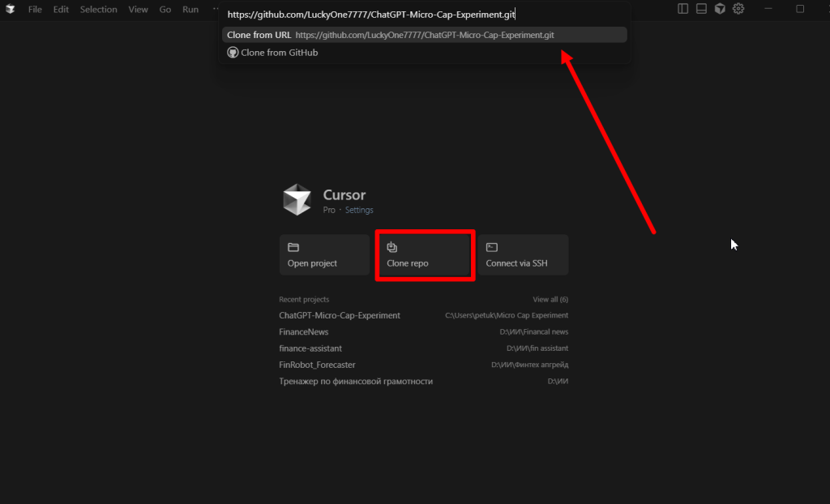
Task: Open settings via the gear icon
Action: (738, 9)
